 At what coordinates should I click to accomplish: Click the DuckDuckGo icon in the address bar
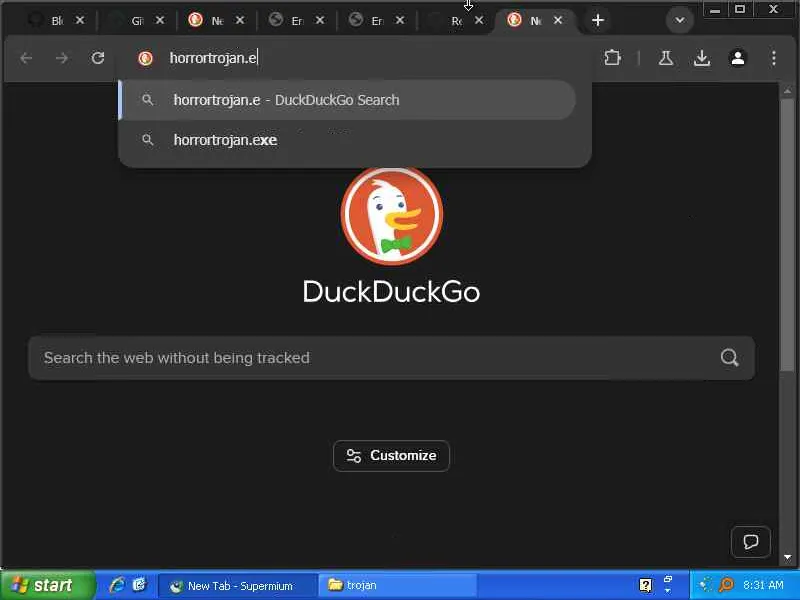tap(145, 58)
